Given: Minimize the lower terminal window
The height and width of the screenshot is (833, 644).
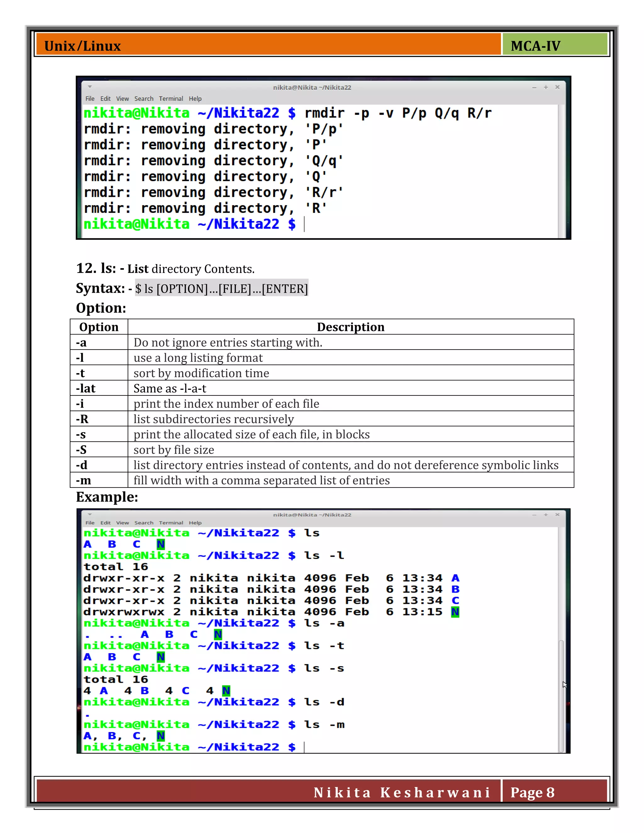Looking at the screenshot, I should point(534,515).
